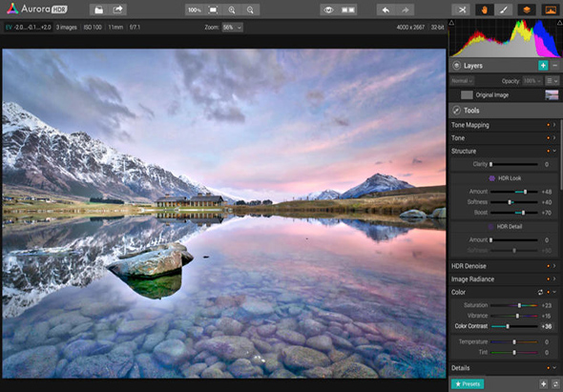Click the Tint slider

pos(513,353)
